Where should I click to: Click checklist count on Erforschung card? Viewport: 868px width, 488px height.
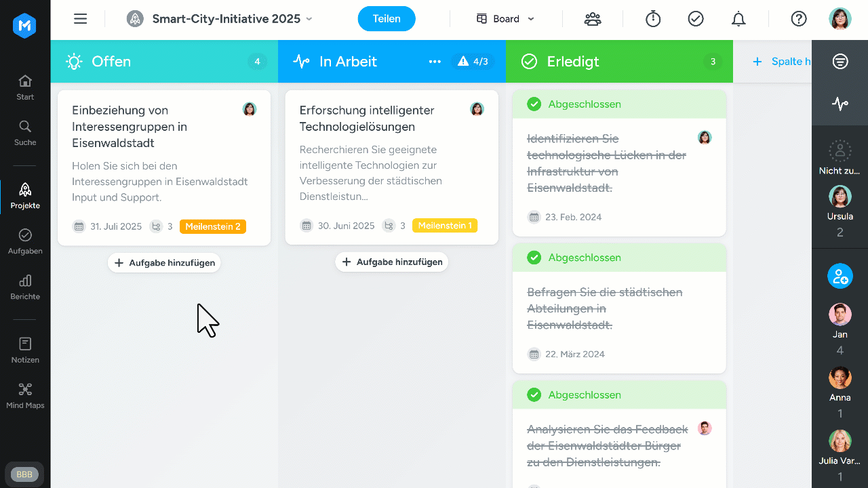(x=394, y=226)
